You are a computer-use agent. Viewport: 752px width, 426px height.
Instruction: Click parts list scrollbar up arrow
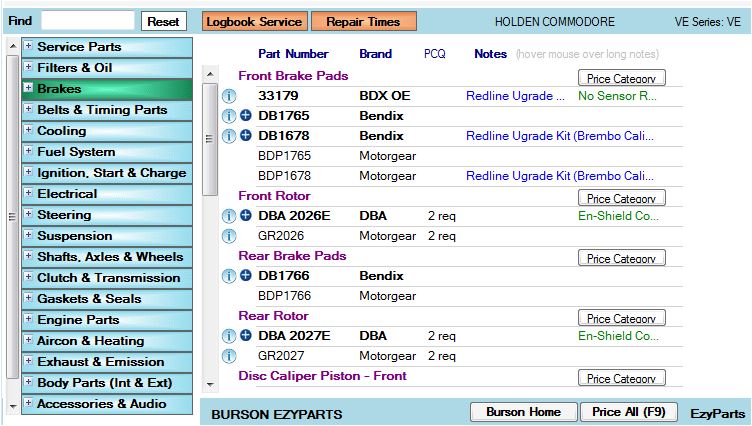pos(210,74)
